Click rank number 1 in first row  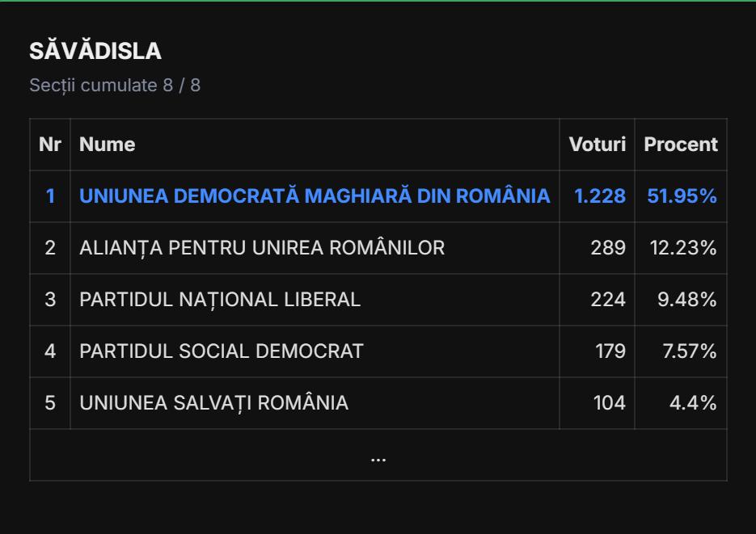tap(50, 196)
